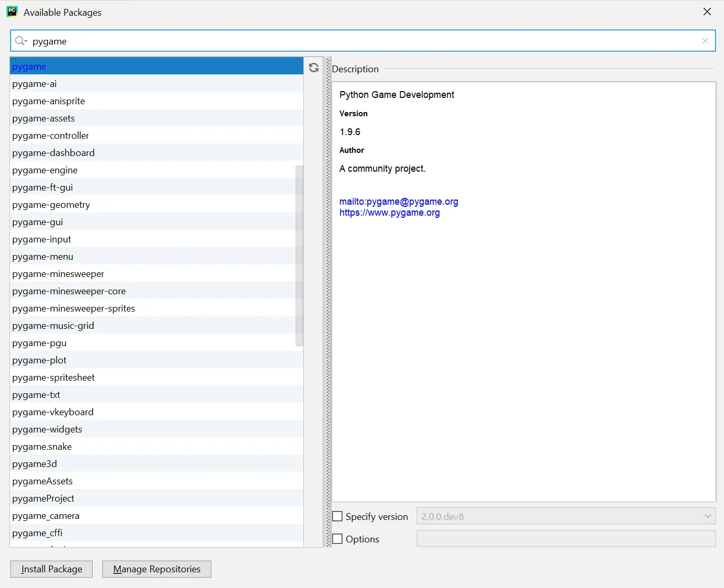Select the pygame3d package
The width and height of the screenshot is (724, 588).
click(x=157, y=464)
